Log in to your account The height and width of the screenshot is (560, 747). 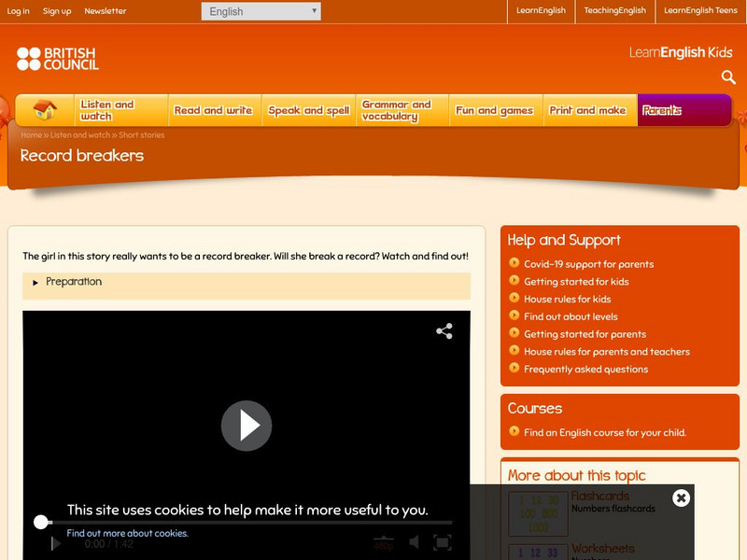[x=21, y=11]
